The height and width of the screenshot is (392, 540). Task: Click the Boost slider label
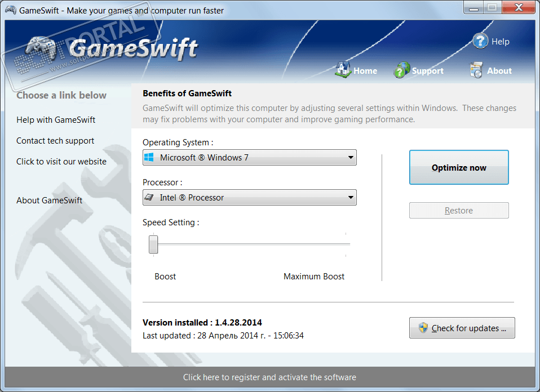click(x=165, y=277)
